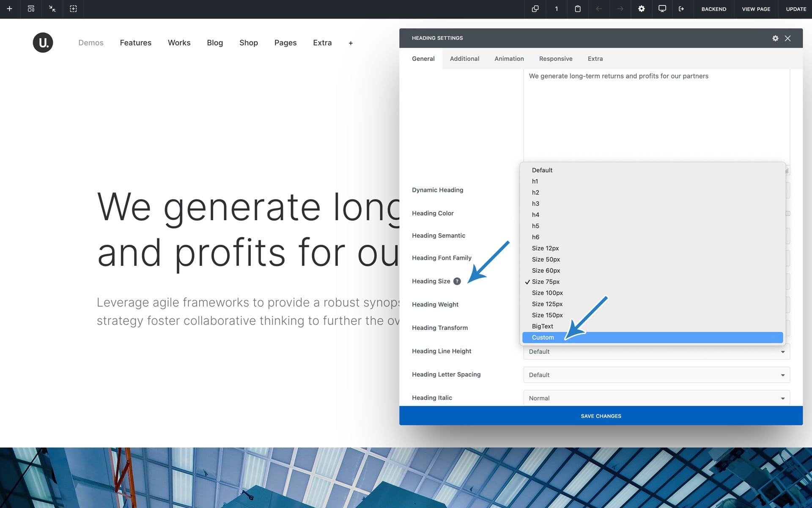The width and height of the screenshot is (812, 508).
Task: Open the Heading Line Height dropdown
Action: pyautogui.click(x=656, y=352)
